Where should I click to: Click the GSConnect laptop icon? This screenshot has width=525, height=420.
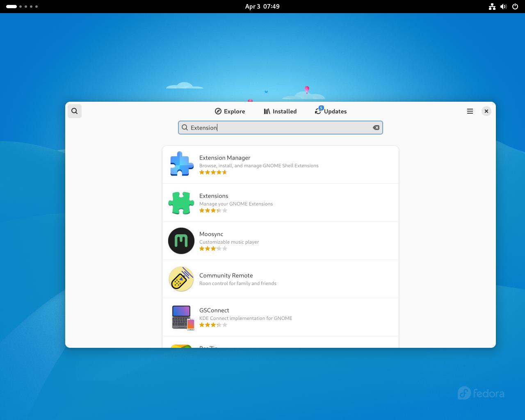point(182,317)
